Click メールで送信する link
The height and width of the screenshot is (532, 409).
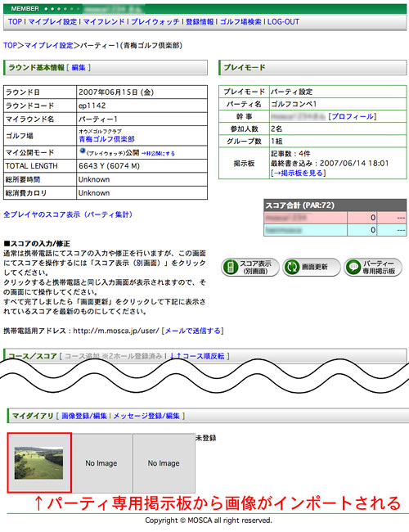(192, 331)
